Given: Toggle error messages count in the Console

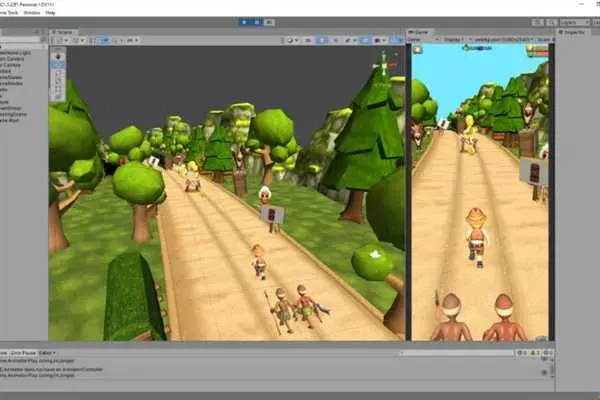Looking at the screenshot, I should click(548, 353).
